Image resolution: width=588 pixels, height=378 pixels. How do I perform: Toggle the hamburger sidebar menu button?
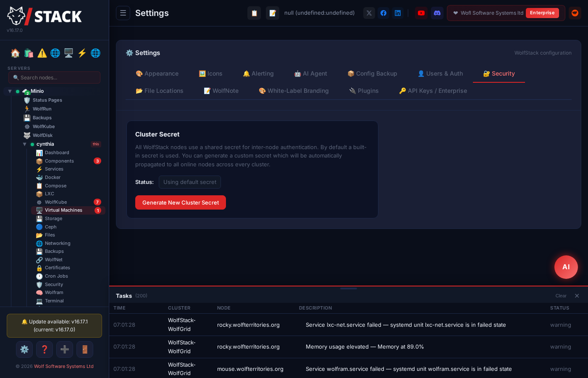point(123,13)
